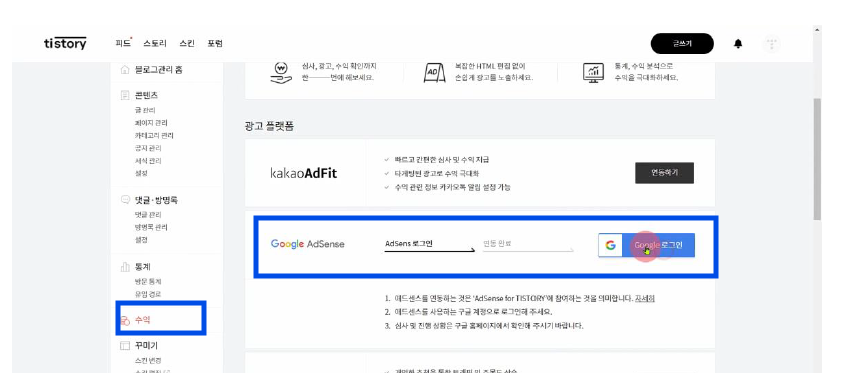846x373 pixels.
Task: Click the bar chart icon beside 통계
Action: point(125,267)
